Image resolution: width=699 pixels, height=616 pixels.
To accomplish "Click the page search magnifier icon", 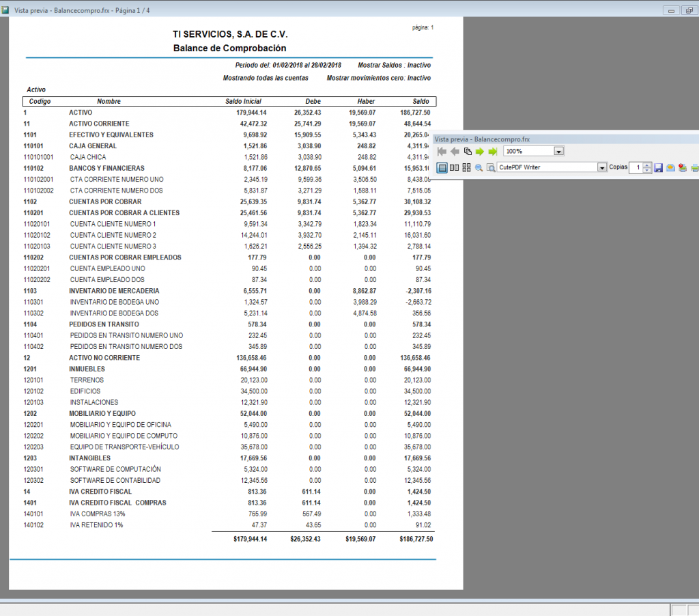I will coord(491,168).
